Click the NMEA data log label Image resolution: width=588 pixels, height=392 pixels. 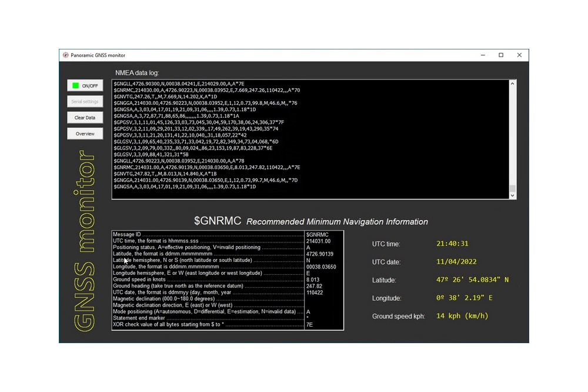[x=137, y=73]
